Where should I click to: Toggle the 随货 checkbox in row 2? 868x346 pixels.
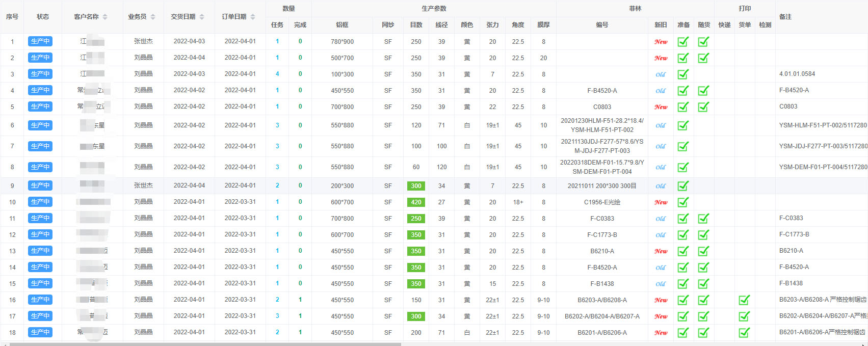[703, 58]
